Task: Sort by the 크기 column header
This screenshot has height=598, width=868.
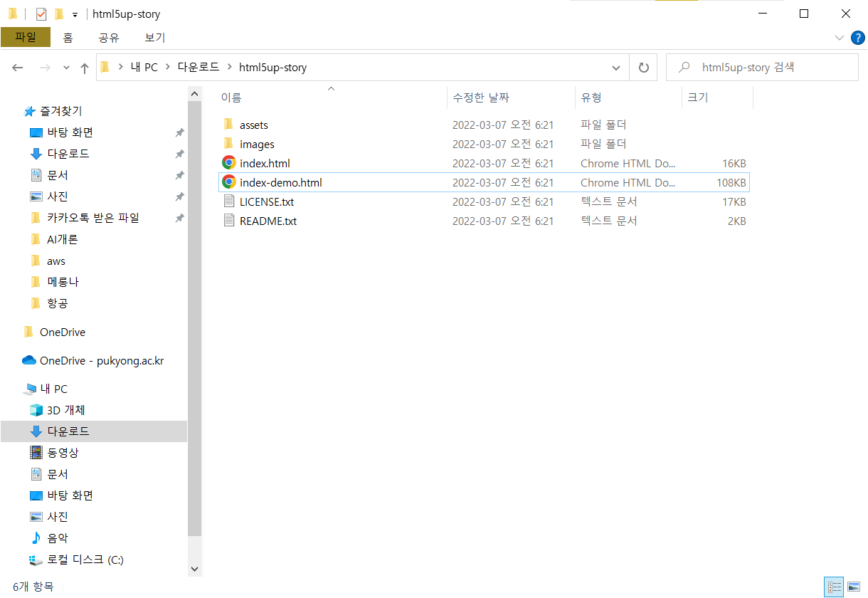Action: [x=698, y=98]
